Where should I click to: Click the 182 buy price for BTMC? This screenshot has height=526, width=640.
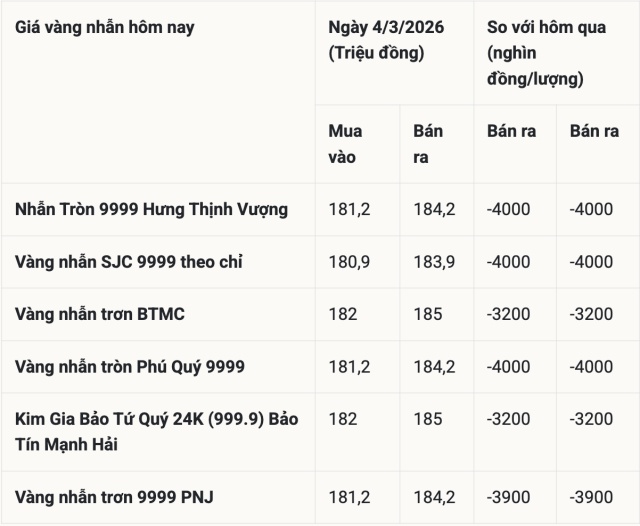coord(342,314)
